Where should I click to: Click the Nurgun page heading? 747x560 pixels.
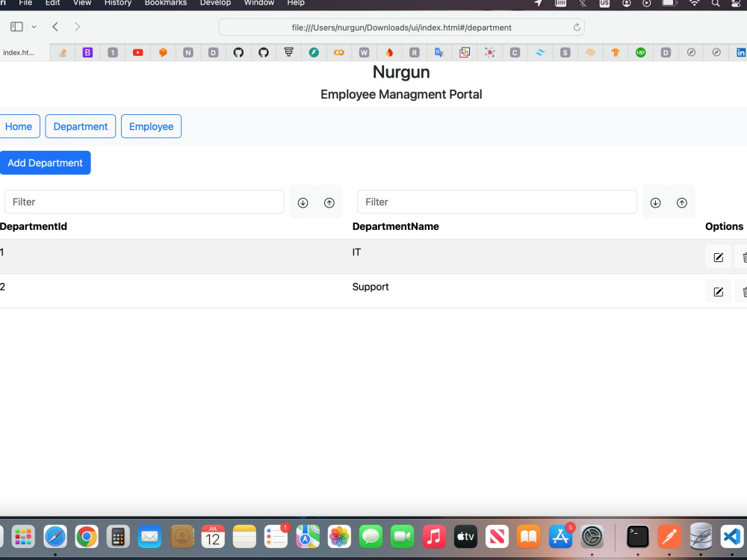(401, 72)
